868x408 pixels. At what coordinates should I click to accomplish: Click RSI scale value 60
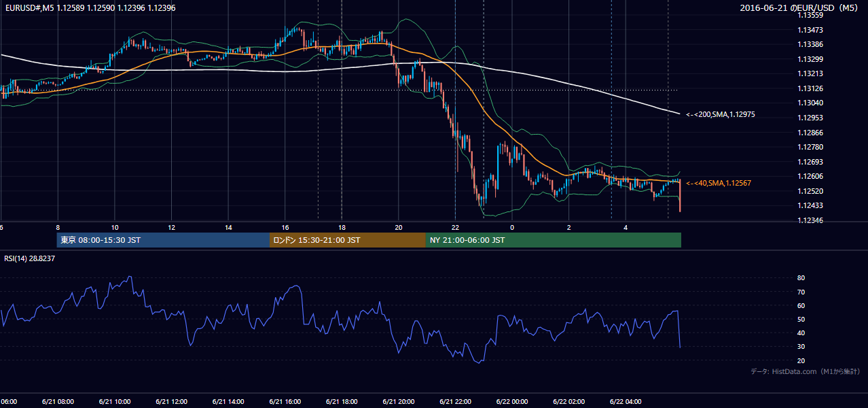tap(801, 305)
